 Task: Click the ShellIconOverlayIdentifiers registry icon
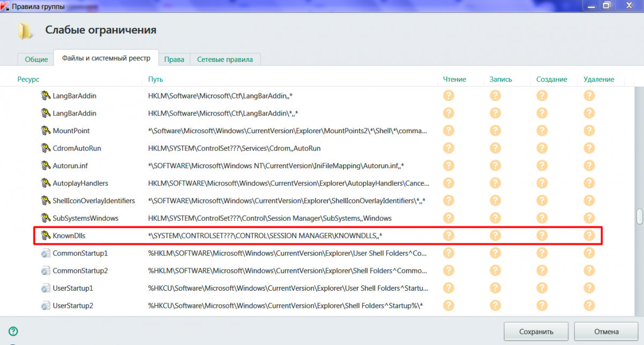[46, 201]
